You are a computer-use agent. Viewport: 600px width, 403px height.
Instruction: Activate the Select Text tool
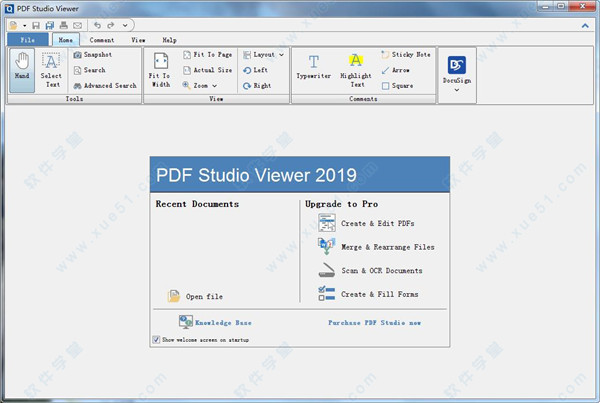(x=51, y=70)
